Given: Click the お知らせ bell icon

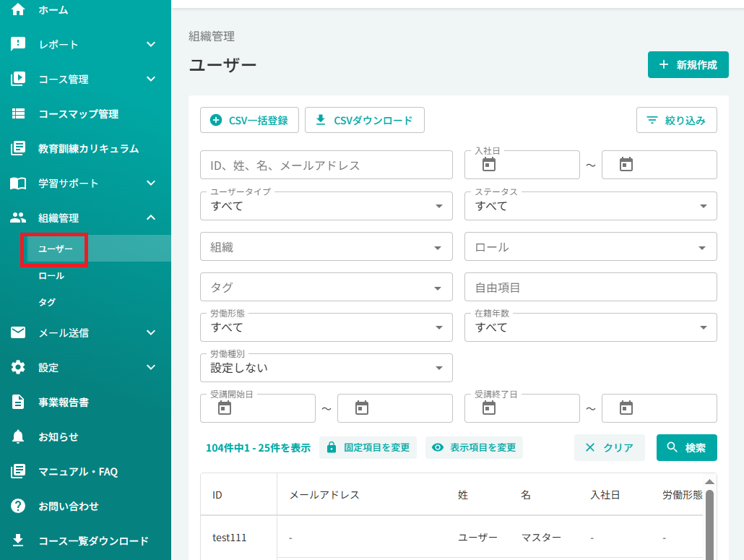Looking at the screenshot, I should [18, 436].
